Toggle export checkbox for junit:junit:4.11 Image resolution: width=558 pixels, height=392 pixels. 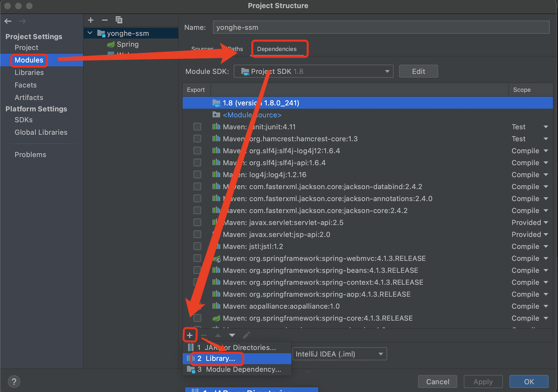point(197,127)
